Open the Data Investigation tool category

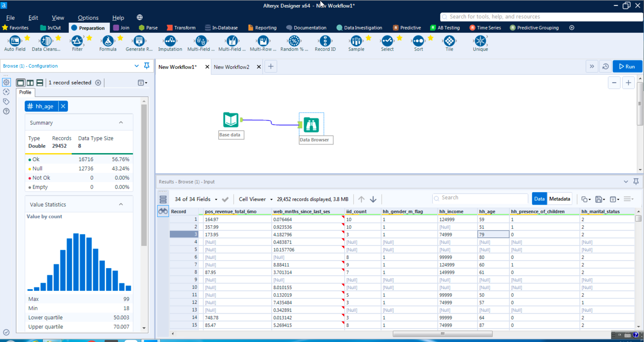click(359, 28)
